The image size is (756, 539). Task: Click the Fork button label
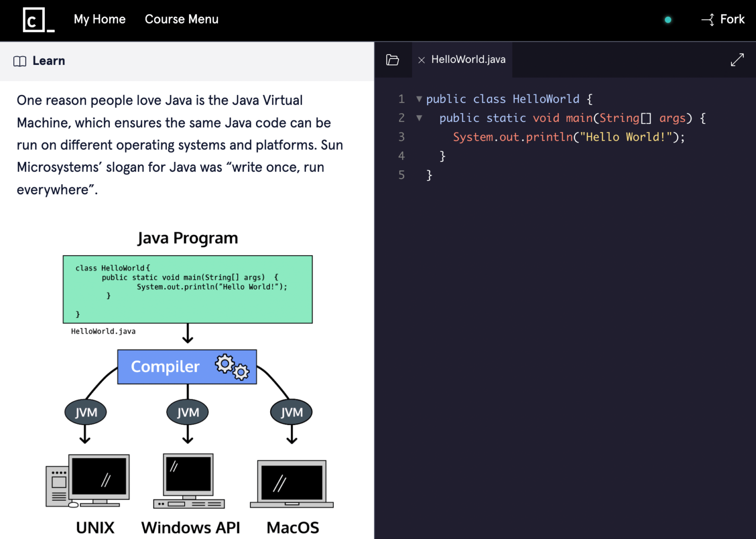[732, 20]
